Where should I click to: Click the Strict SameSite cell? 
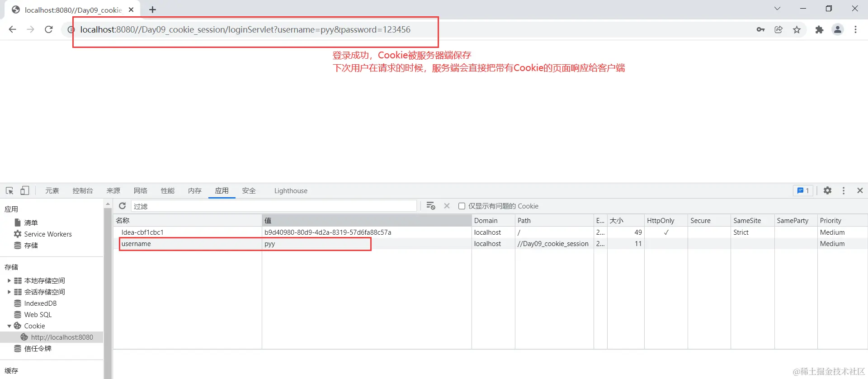tap(753, 232)
